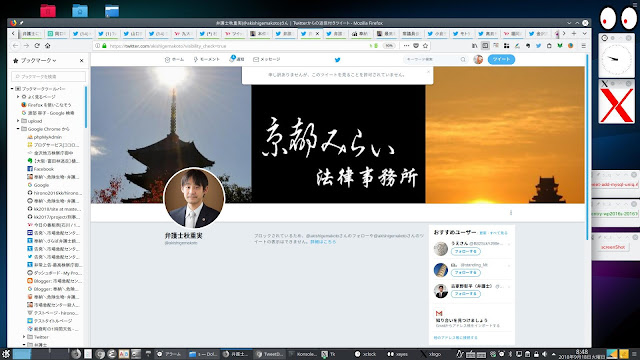This screenshot has width=640, height=360.
Task: Open the Library icon in toolbar
Action: tap(474, 46)
